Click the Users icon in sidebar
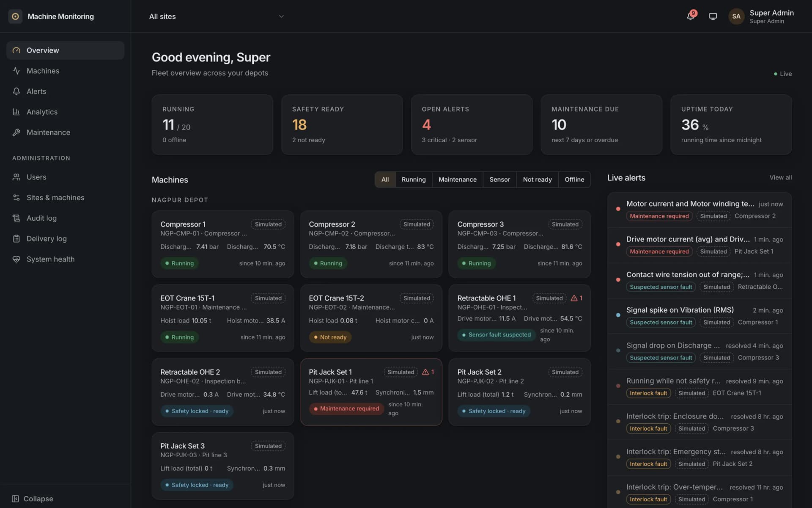Screen dimensions: 812x508 point(16,177)
